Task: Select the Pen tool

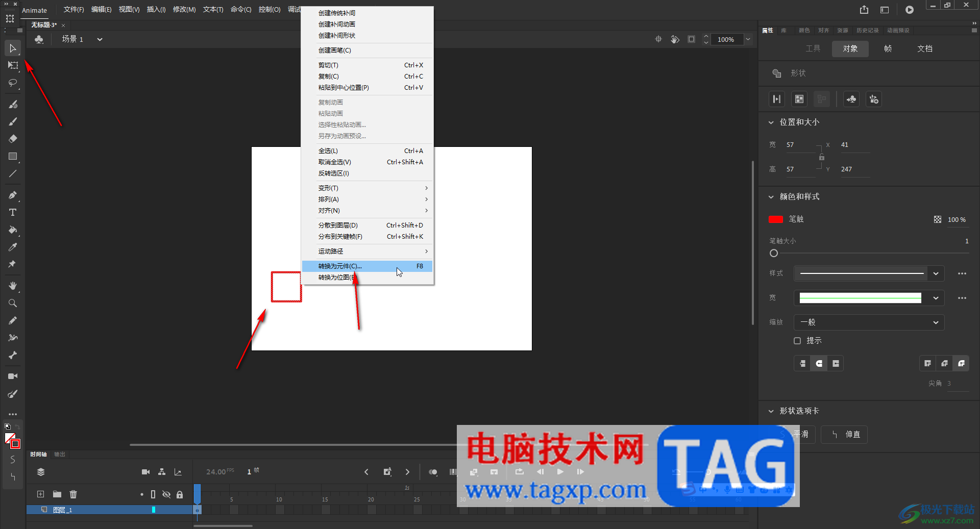Action: (x=13, y=195)
